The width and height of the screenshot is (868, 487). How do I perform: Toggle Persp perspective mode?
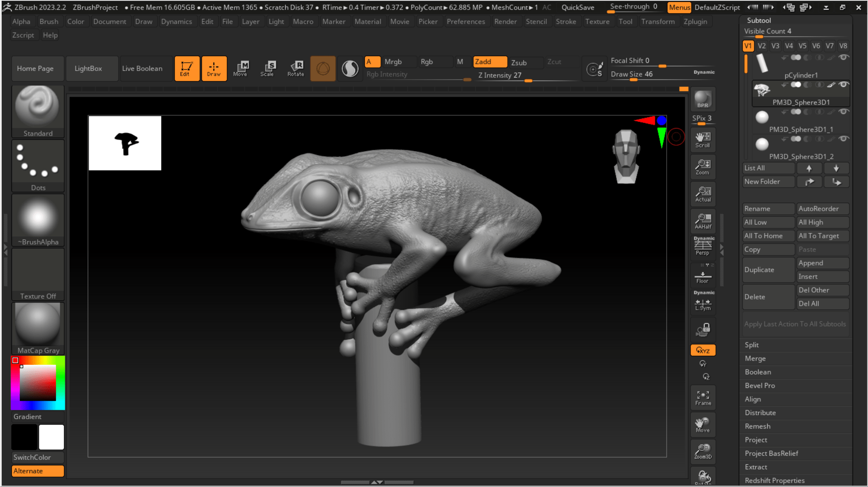[x=703, y=246]
